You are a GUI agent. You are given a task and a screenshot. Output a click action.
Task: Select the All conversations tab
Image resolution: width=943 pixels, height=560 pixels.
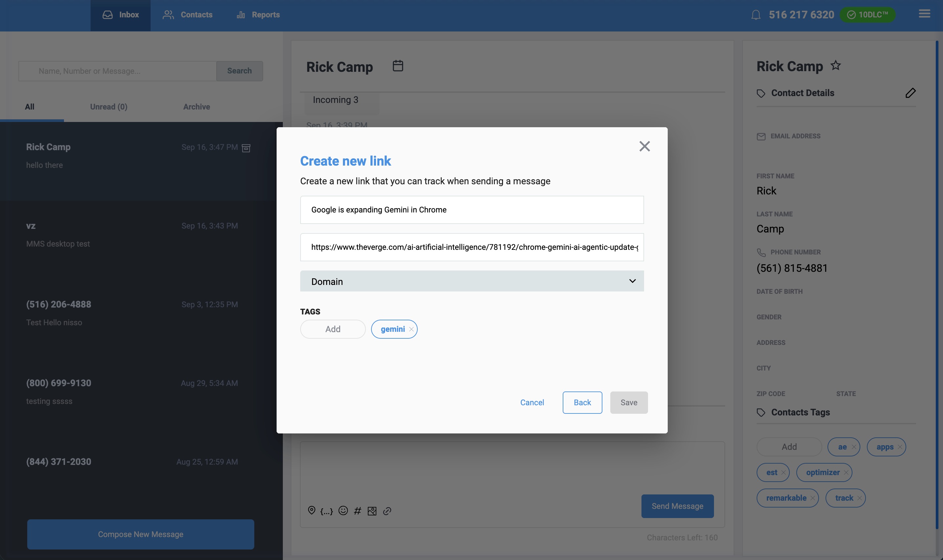point(30,107)
